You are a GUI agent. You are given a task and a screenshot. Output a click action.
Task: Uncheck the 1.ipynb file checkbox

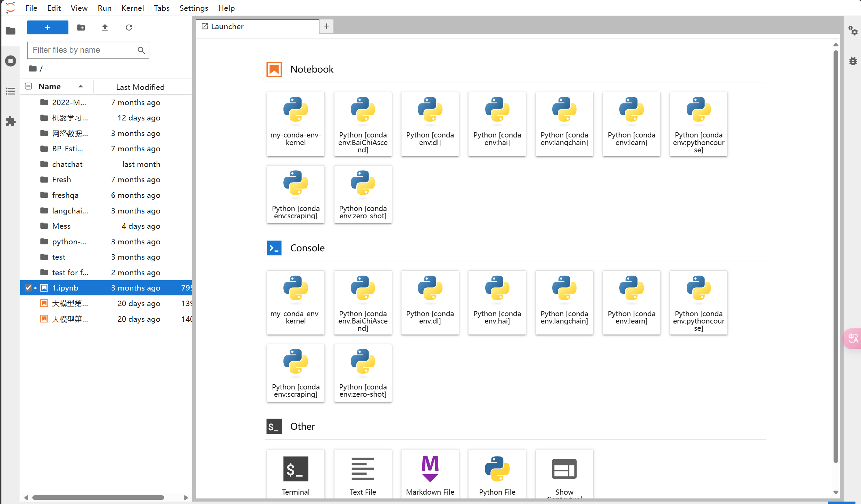point(28,288)
